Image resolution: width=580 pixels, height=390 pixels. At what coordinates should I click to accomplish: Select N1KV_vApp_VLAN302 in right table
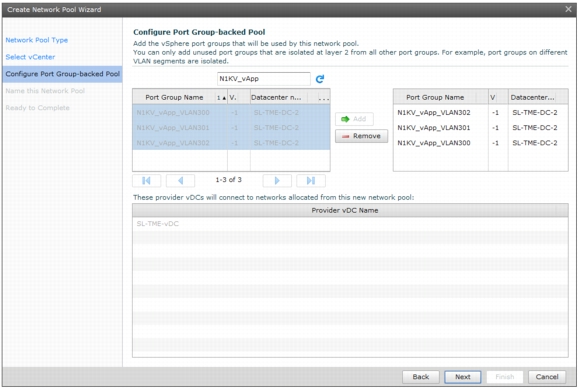pyautogui.click(x=480, y=112)
